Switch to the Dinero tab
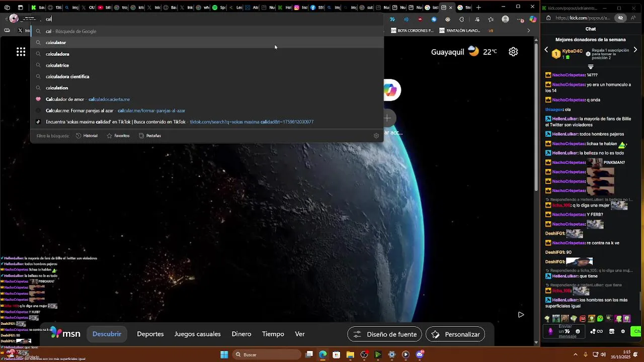Viewport: 644px width, 362px height. pos(242,334)
